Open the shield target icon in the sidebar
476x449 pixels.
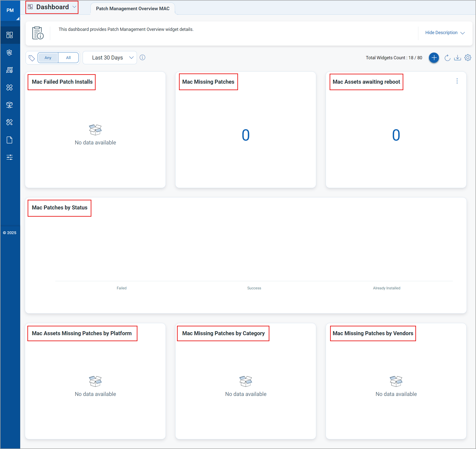point(10,53)
